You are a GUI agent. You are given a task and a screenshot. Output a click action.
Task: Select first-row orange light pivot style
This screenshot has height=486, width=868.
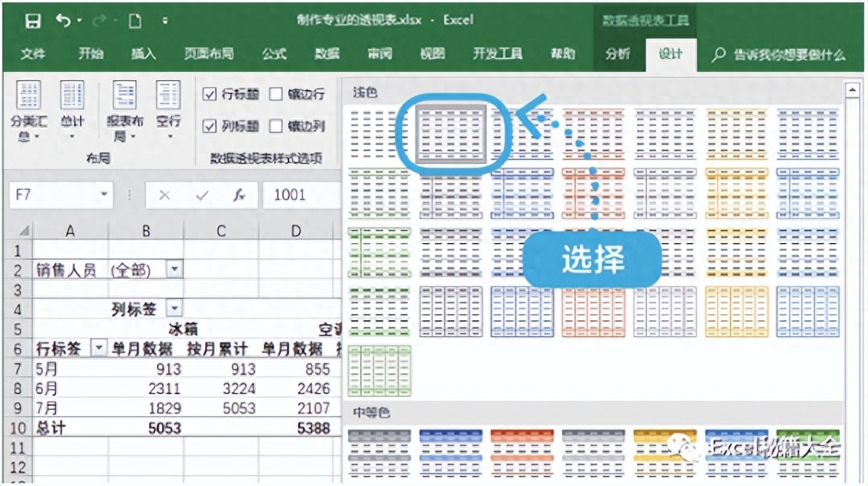593,135
